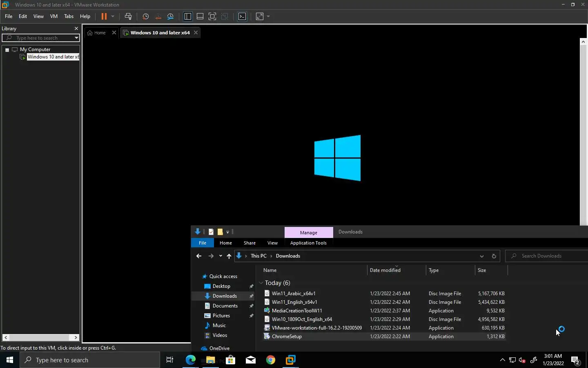Sort files by the Name column
588x368 pixels.
270,270
